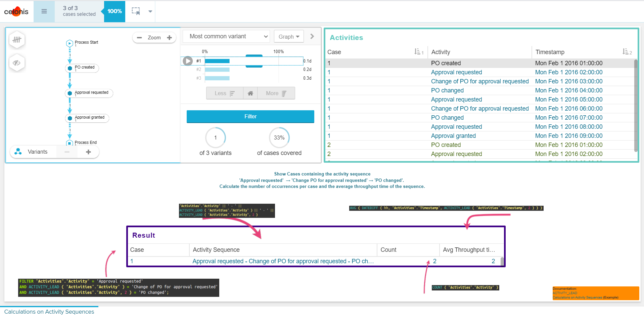Viewport: 644px width, 316px height.
Task: Click the 1 of 3 variants gauge
Action: 216,137
